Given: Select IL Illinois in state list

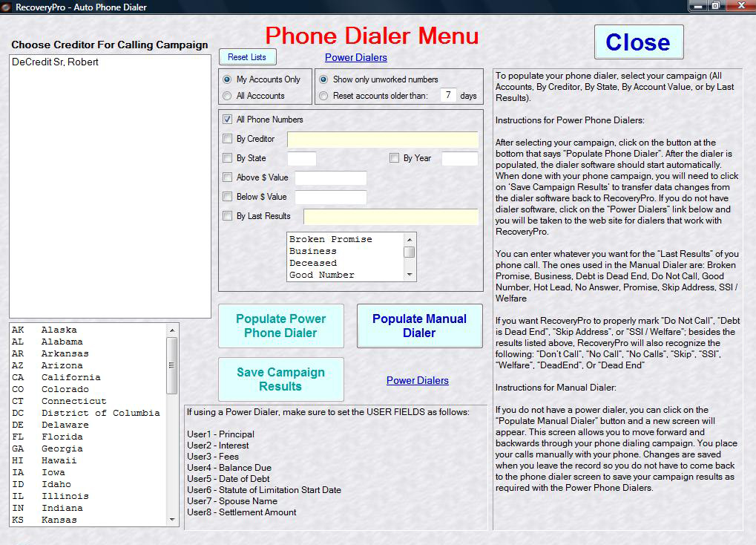Looking at the screenshot, I should pyautogui.click(x=88, y=496).
